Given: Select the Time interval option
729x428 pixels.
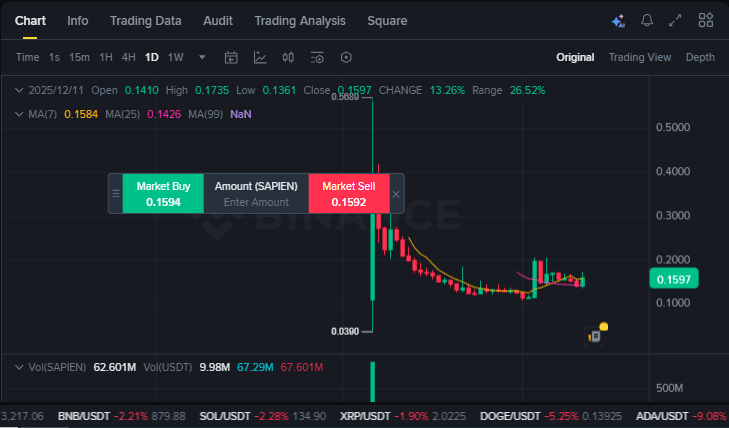Looking at the screenshot, I should [27, 58].
